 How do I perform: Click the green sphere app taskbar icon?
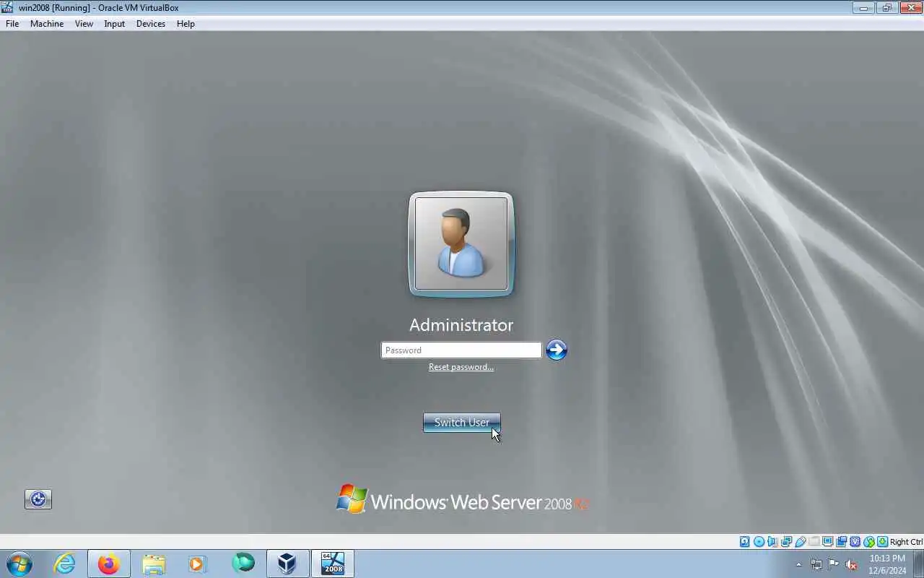click(x=243, y=564)
